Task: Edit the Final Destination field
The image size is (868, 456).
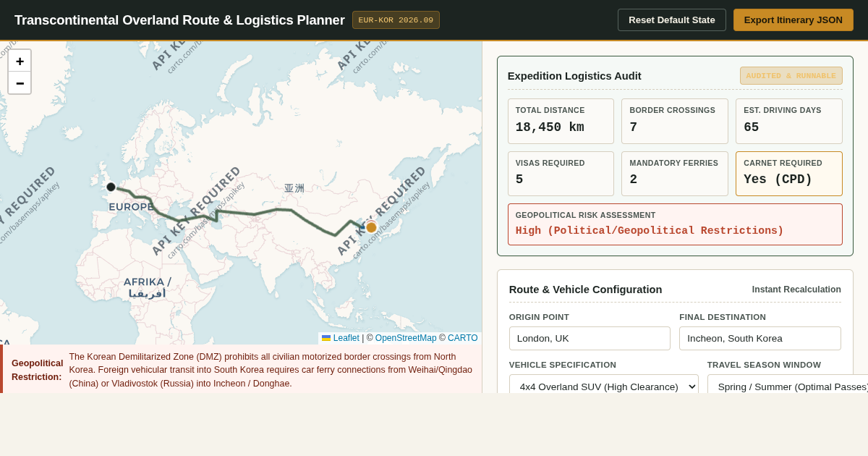Action: coord(760,338)
